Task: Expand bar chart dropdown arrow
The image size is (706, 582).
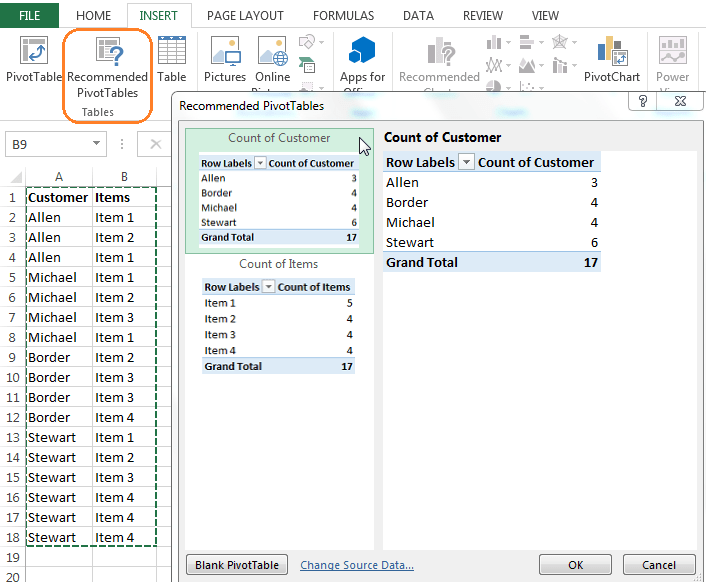Action: click(541, 42)
